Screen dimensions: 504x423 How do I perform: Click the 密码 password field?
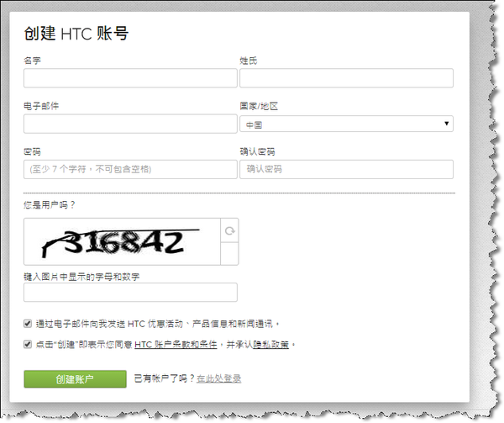130,169
